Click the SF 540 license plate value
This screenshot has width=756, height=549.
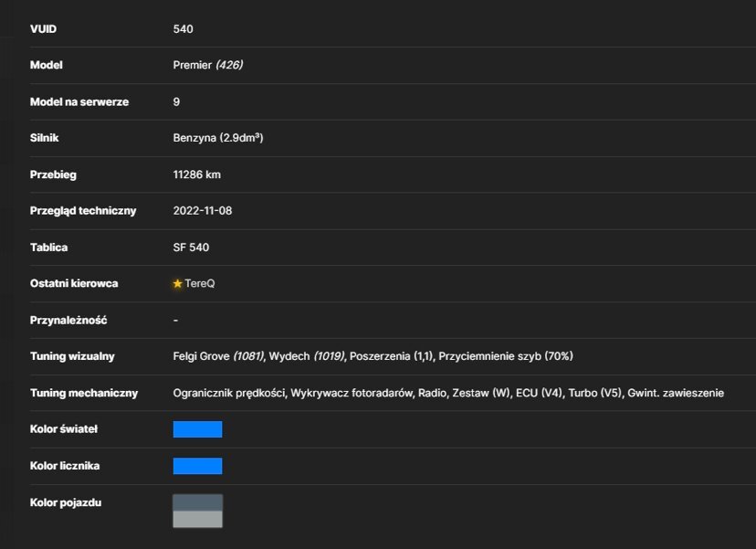coord(191,248)
